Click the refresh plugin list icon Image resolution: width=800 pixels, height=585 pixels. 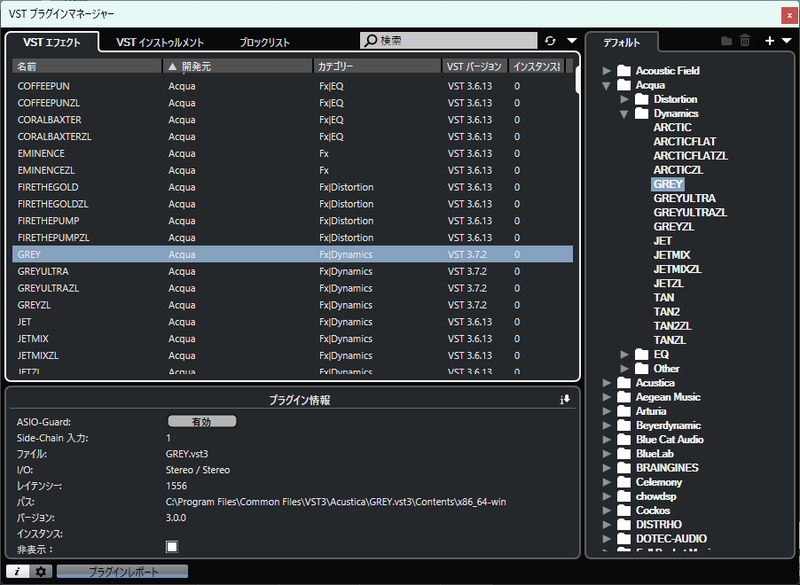[550, 41]
